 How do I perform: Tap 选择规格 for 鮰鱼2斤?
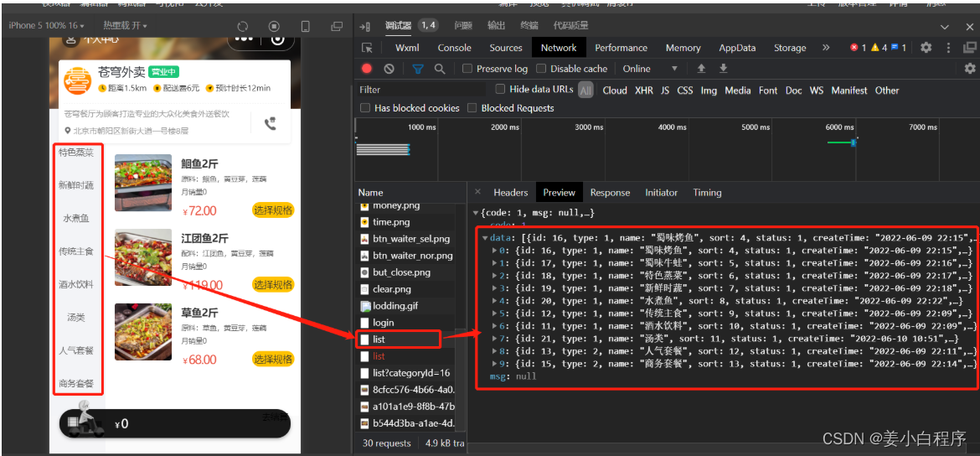273,210
